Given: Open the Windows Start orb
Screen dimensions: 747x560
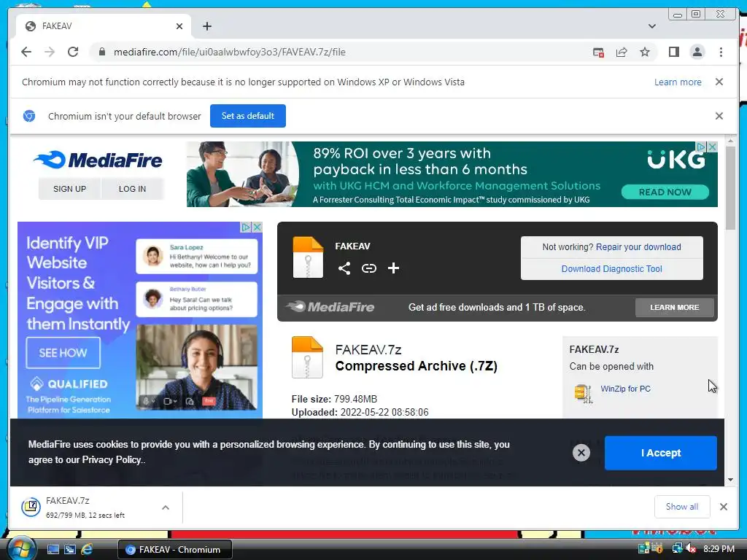Looking at the screenshot, I should (x=21, y=549).
